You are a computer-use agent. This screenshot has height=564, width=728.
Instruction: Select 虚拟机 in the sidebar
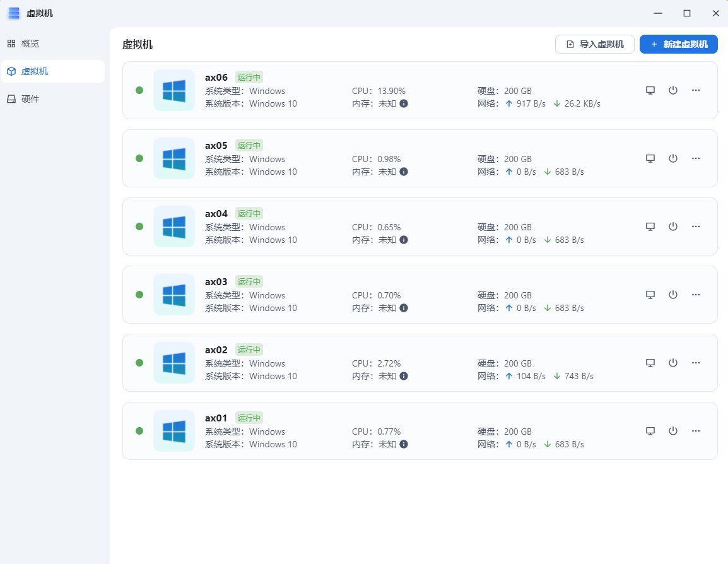click(35, 71)
